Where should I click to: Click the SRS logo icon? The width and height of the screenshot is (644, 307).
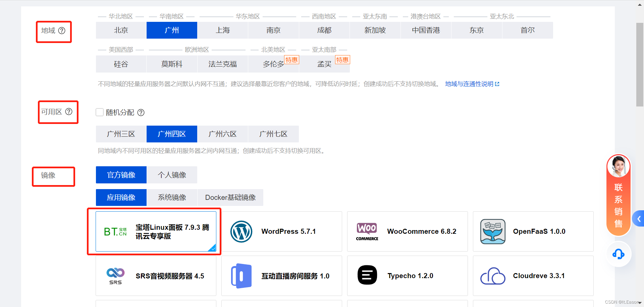tap(115, 276)
